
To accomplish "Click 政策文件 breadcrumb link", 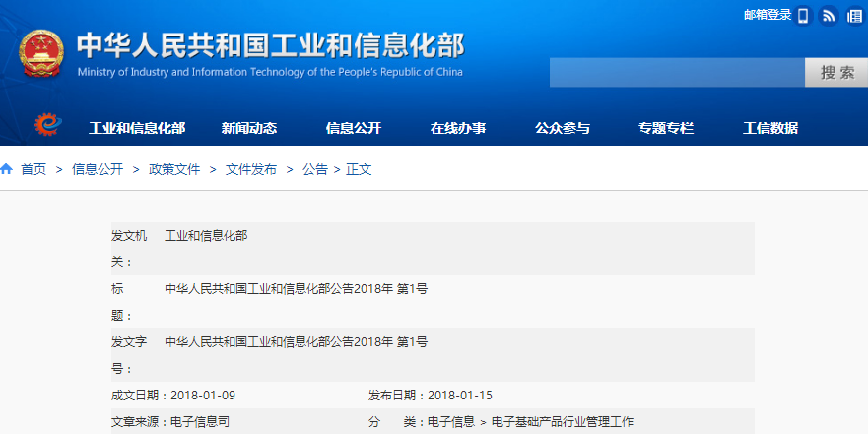I will [x=174, y=169].
